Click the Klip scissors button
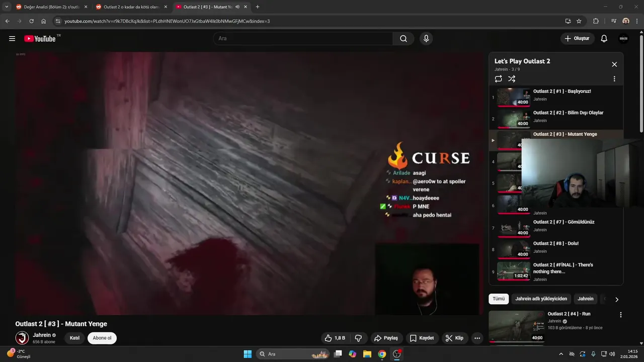The image size is (644, 362). [455, 338]
